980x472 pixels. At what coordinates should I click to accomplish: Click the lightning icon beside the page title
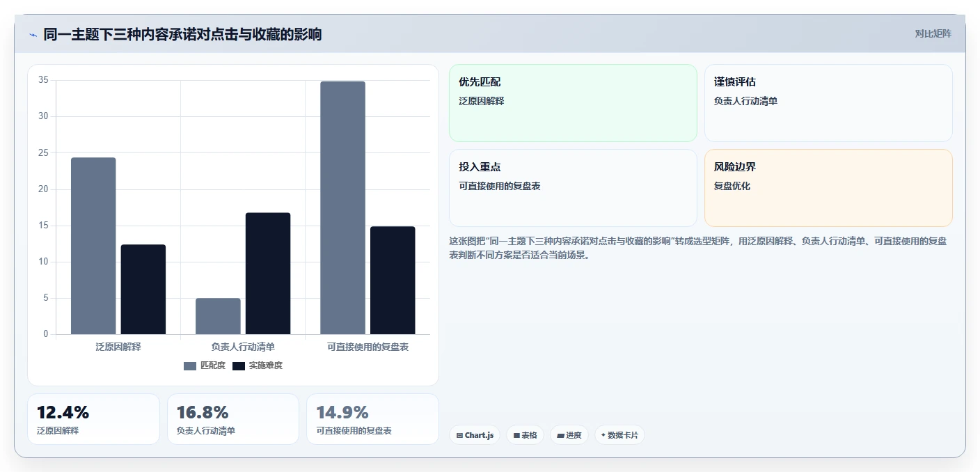tap(33, 35)
